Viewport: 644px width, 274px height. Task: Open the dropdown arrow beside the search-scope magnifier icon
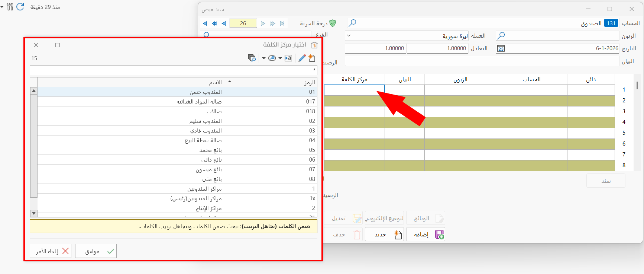(263, 58)
